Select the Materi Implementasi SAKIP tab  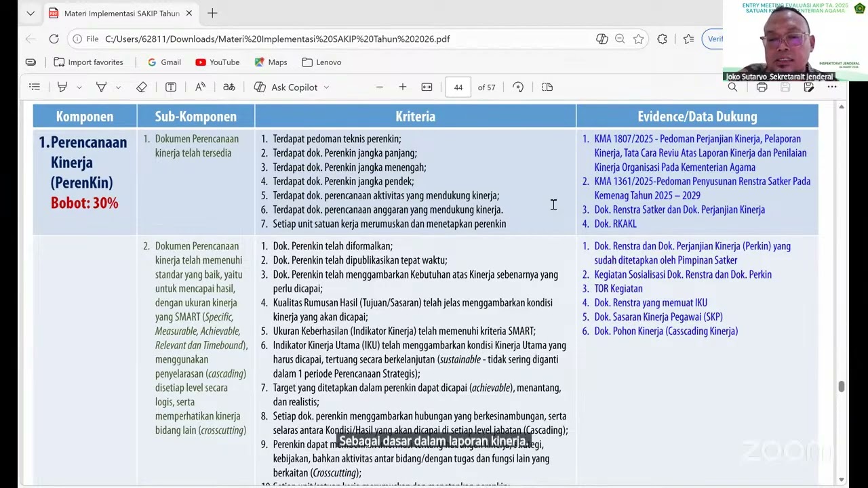(121, 13)
